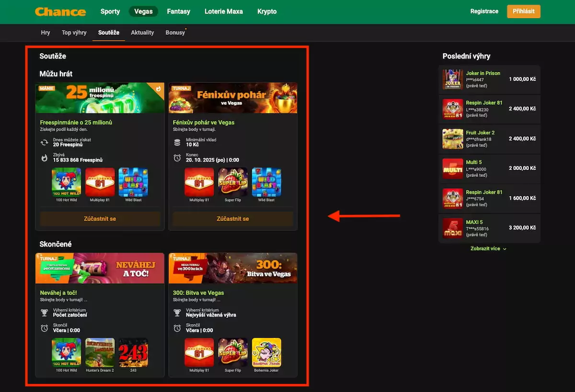Viewport: 575px width, 392px height.
Task: Expand recent wins with Zobrazit více
Action: coord(489,249)
